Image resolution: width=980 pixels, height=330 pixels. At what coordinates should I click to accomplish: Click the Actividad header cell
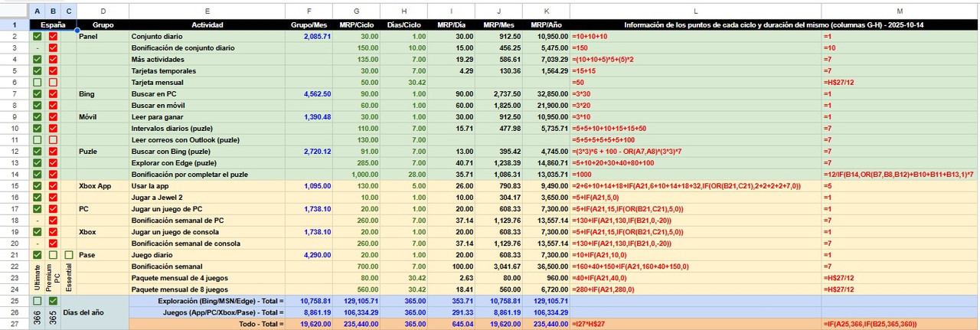(207, 25)
